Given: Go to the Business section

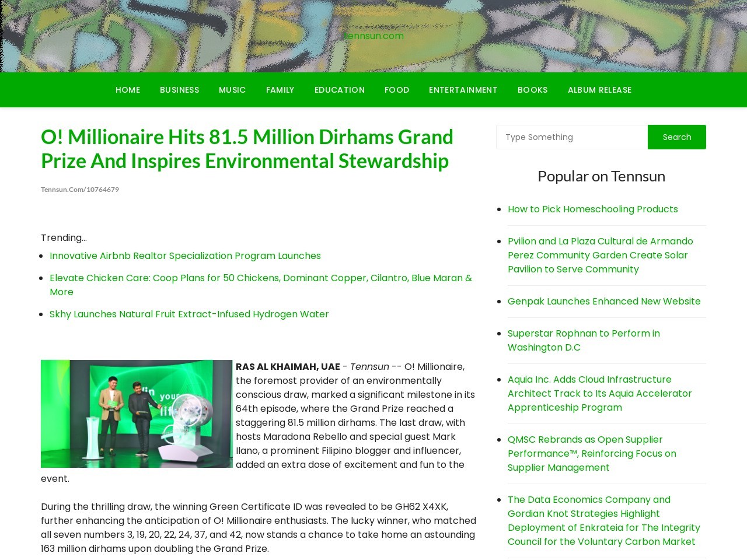Looking at the screenshot, I should (179, 90).
